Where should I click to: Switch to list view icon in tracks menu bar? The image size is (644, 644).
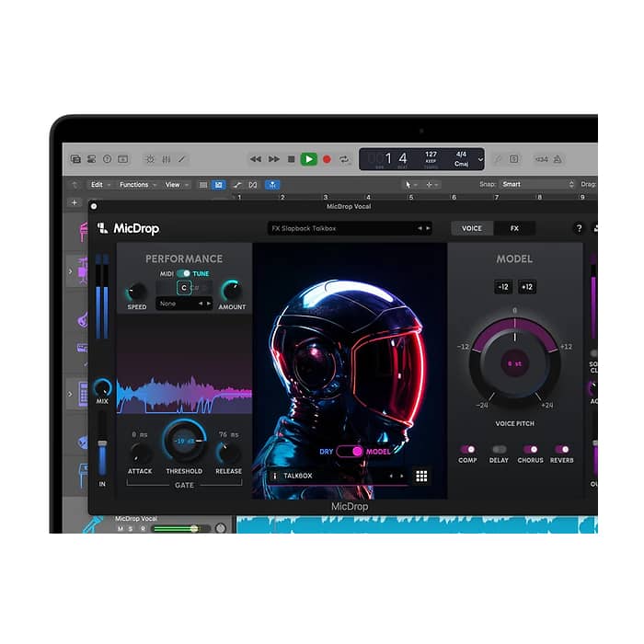pos(203,185)
